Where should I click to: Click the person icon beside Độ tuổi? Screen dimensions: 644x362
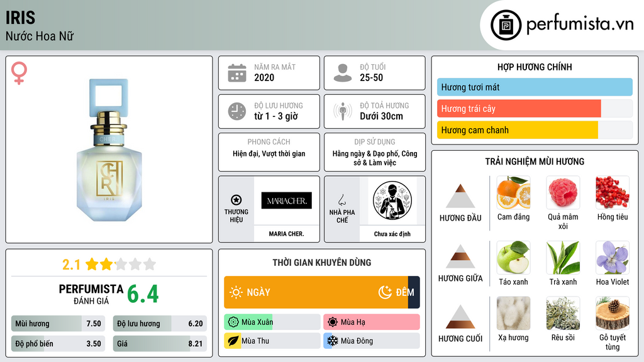(x=343, y=73)
